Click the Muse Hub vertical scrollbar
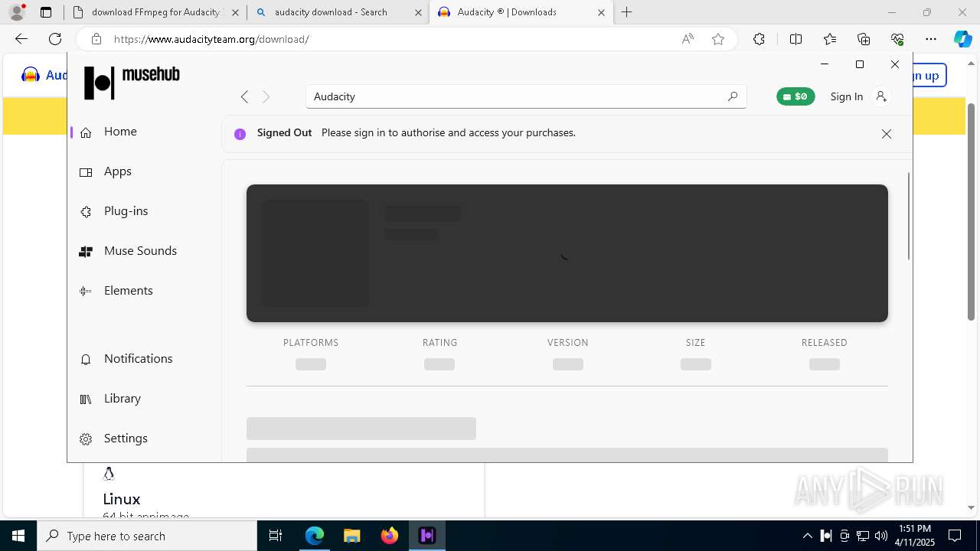The width and height of the screenshot is (980, 551). pyautogui.click(x=909, y=217)
